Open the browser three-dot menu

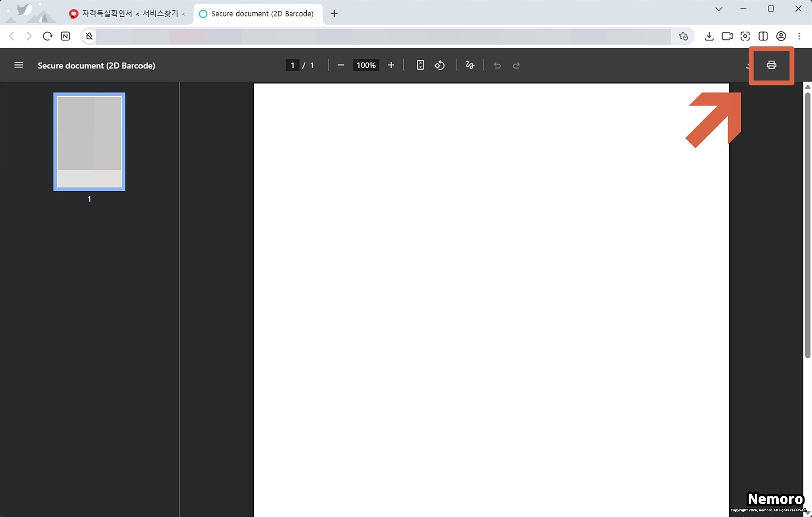(799, 36)
